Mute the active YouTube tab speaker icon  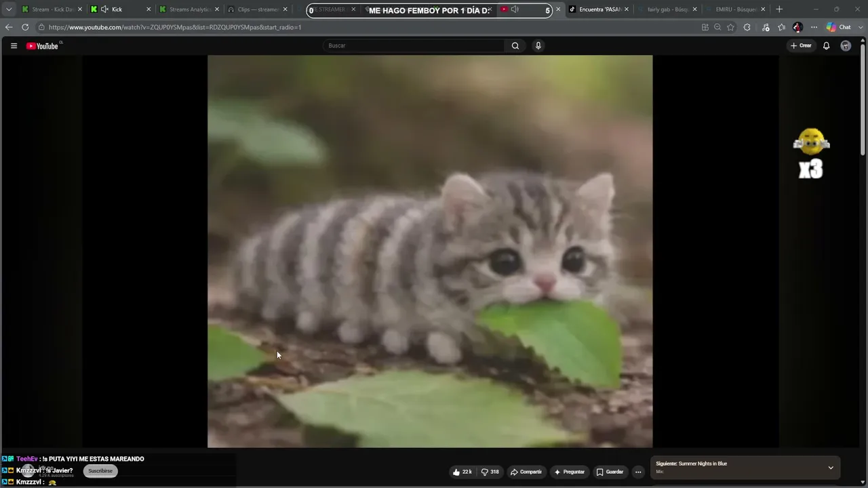[515, 9]
